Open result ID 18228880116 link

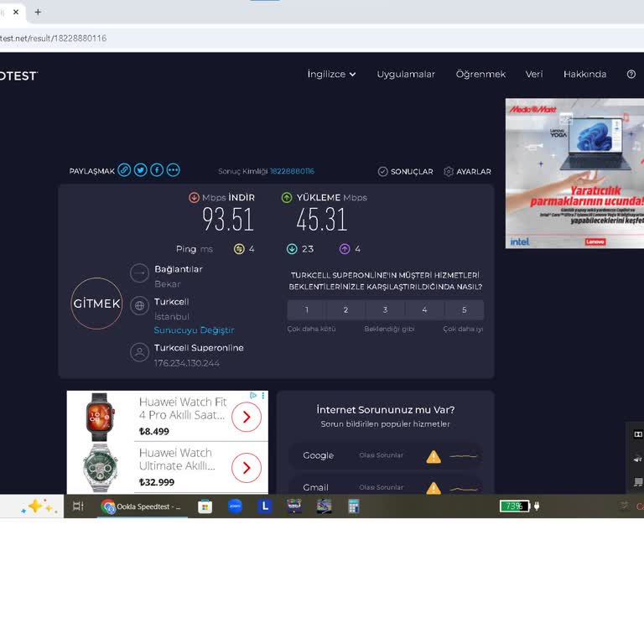click(292, 171)
